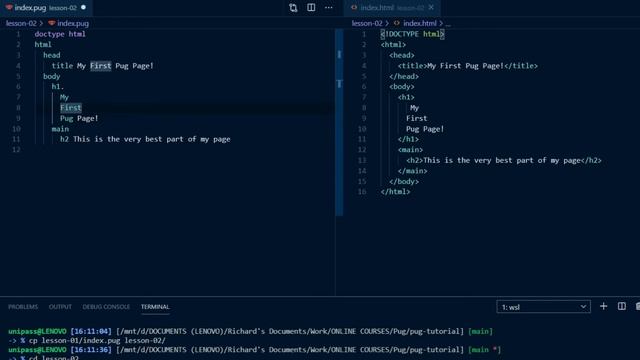
Task: Click 'body' on pug line 5
Action: (51, 76)
